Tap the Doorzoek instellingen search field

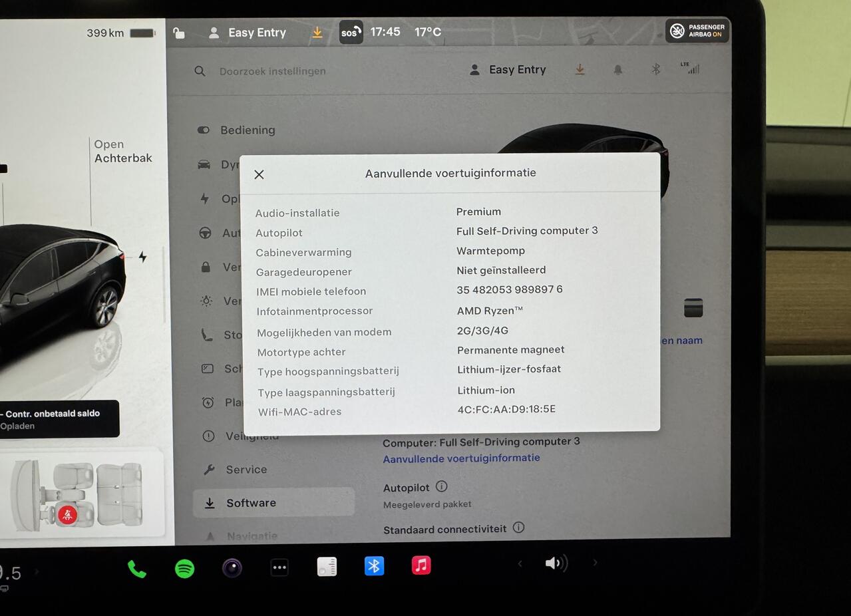pyautogui.click(x=273, y=71)
